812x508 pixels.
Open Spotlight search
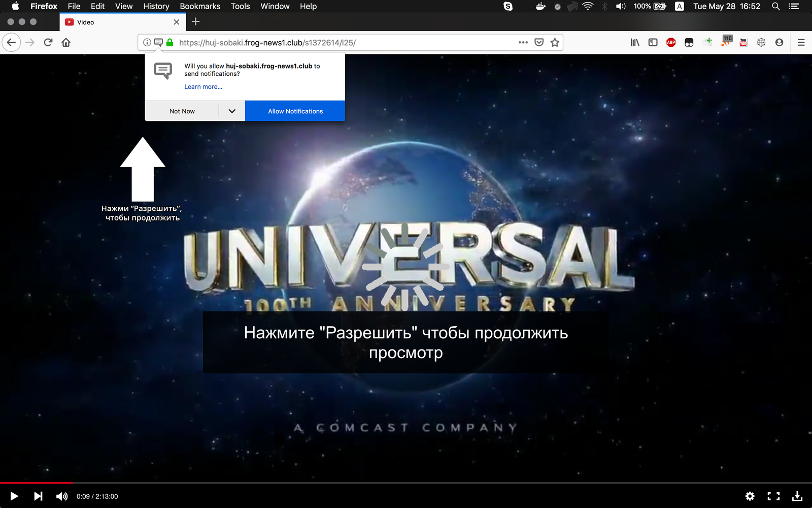point(776,6)
